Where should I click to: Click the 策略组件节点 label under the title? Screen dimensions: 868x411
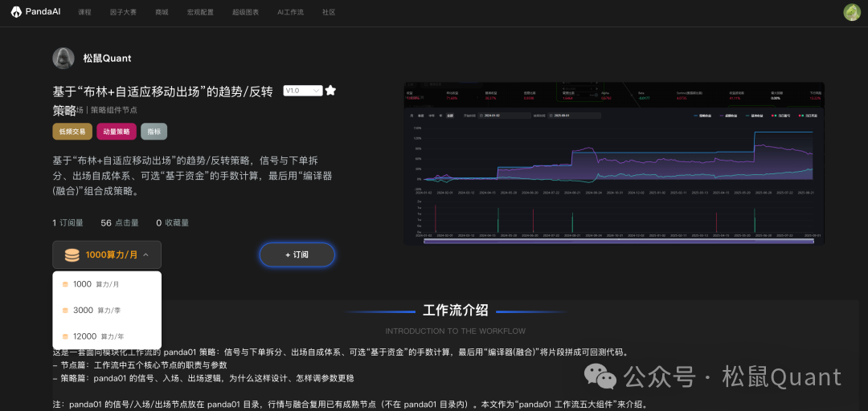tap(114, 110)
